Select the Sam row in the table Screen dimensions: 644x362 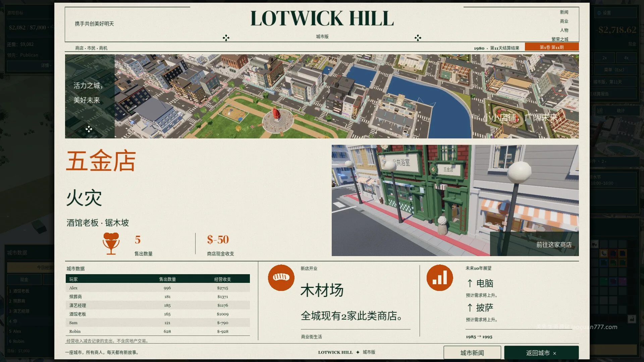[x=158, y=323]
